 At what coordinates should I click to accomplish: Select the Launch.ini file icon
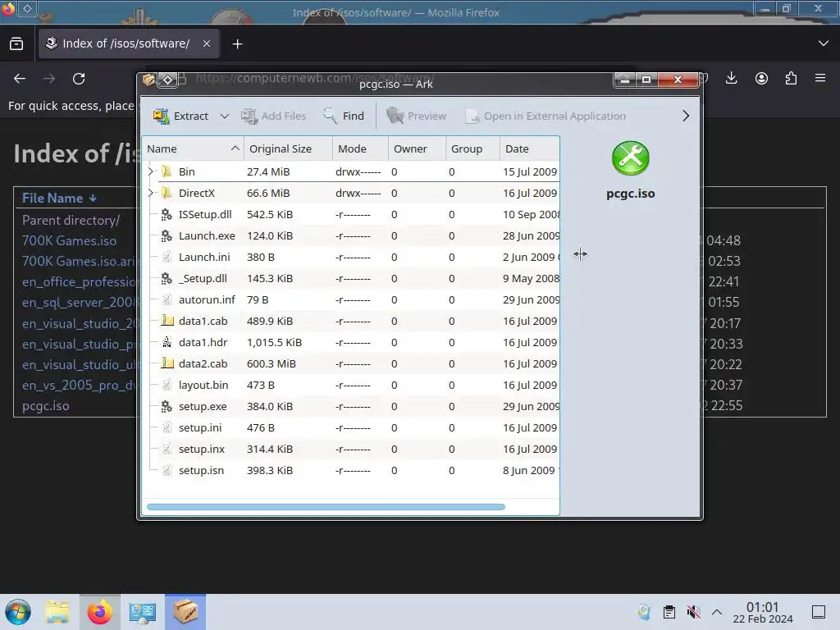pos(167,257)
